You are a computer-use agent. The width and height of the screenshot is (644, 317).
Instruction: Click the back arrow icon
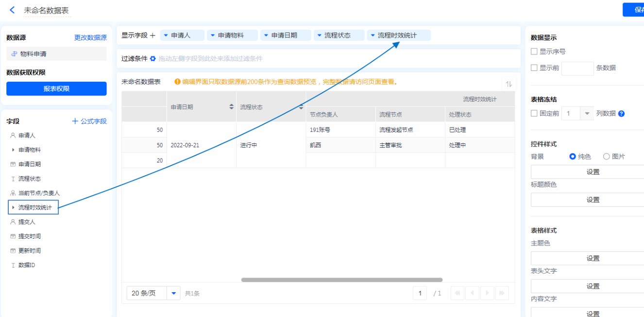pos(12,10)
